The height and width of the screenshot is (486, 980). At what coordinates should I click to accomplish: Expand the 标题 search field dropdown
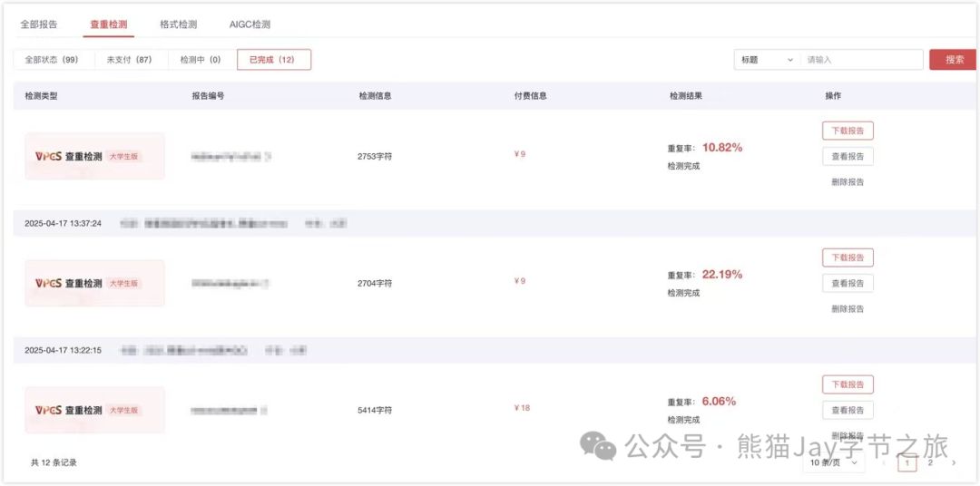pos(767,60)
